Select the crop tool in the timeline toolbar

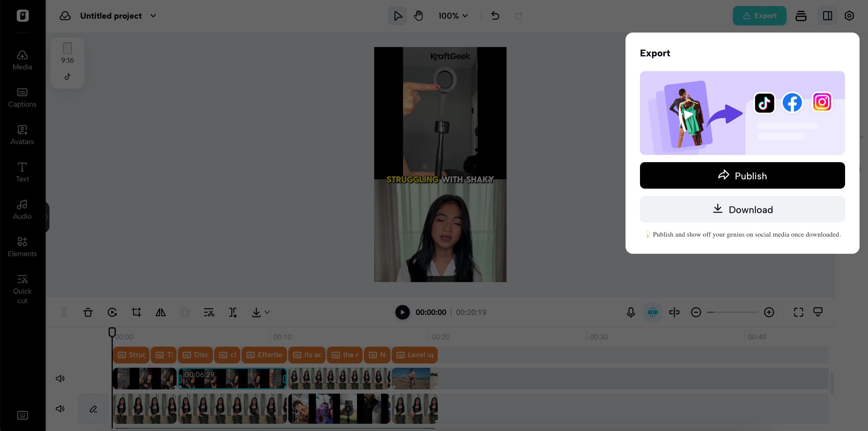coord(136,312)
